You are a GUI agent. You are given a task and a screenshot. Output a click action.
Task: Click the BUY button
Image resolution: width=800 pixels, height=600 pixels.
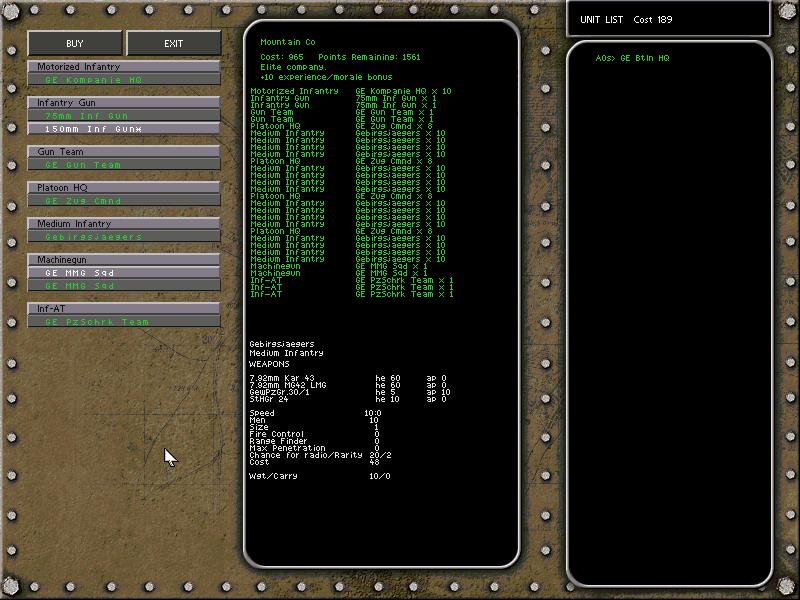point(74,43)
